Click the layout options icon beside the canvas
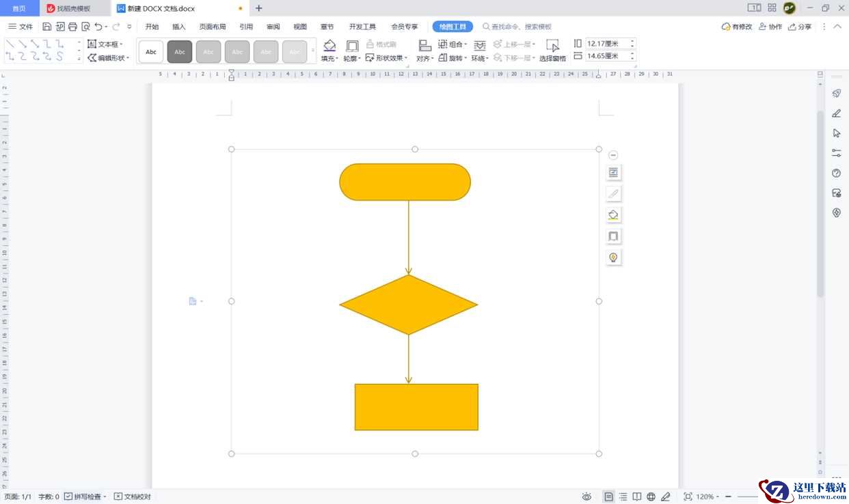849x504 pixels. point(613,173)
